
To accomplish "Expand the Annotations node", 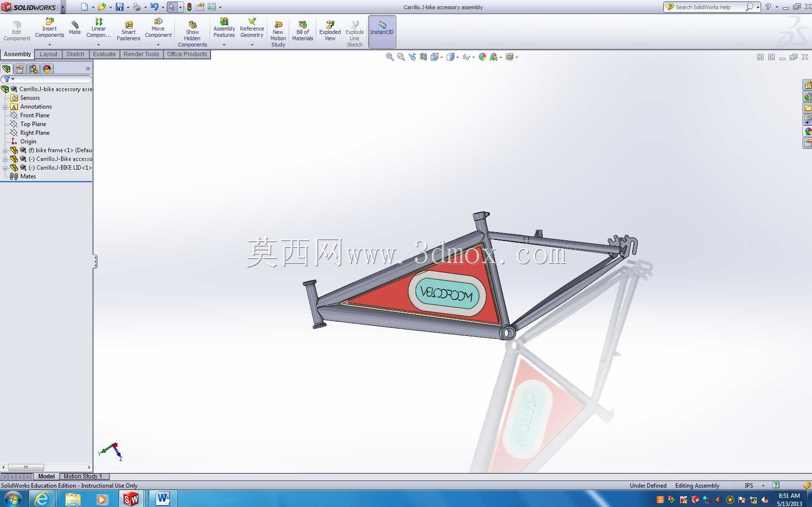I will (5, 107).
